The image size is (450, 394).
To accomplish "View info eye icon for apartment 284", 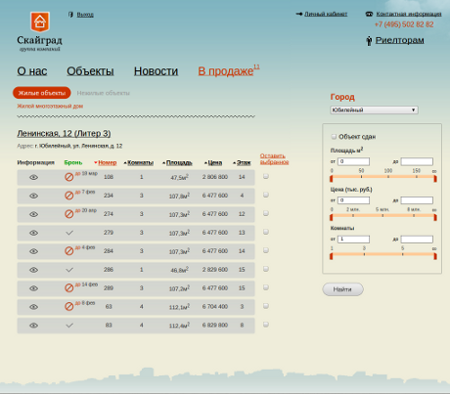I will tap(33, 251).
